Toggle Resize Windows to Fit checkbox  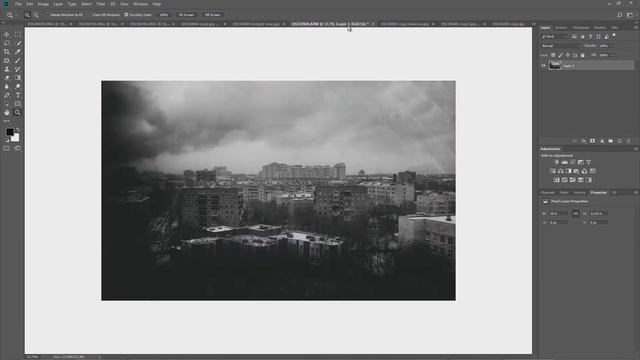[48, 15]
